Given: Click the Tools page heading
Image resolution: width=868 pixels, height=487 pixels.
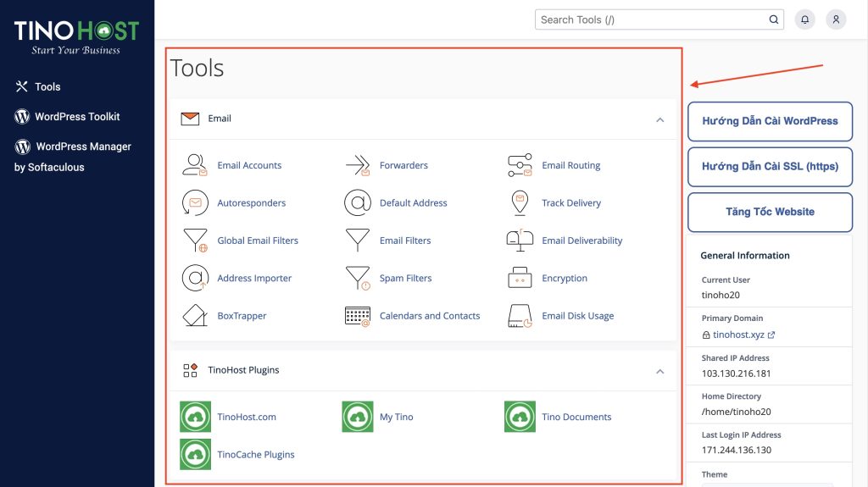Looking at the screenshot, I should tap(197, 68).
